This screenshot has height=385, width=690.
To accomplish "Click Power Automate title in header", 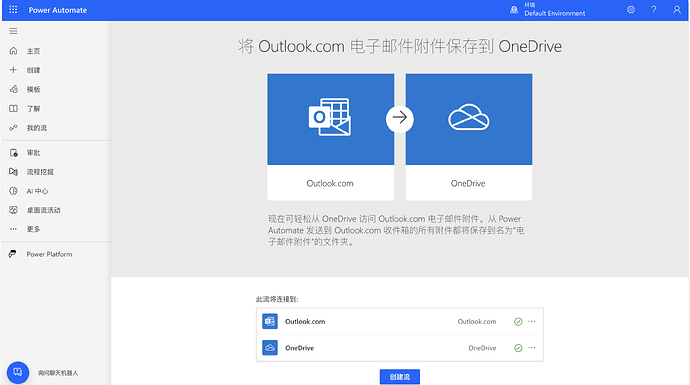I will click(58, 10).
